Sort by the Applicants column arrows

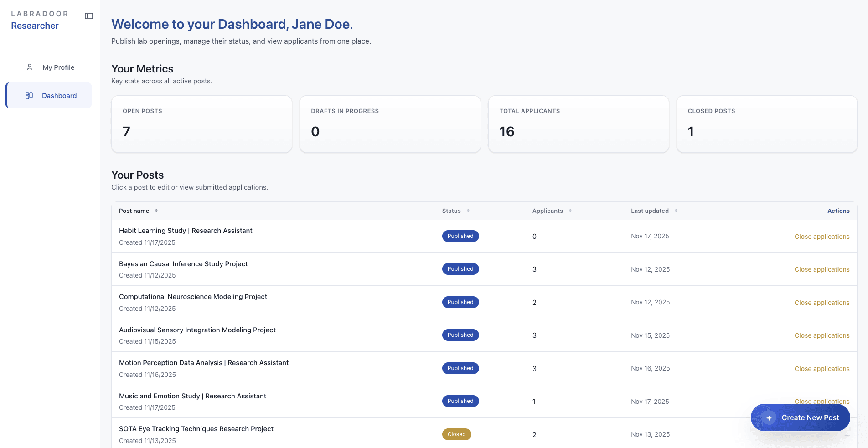coord(570,211)
